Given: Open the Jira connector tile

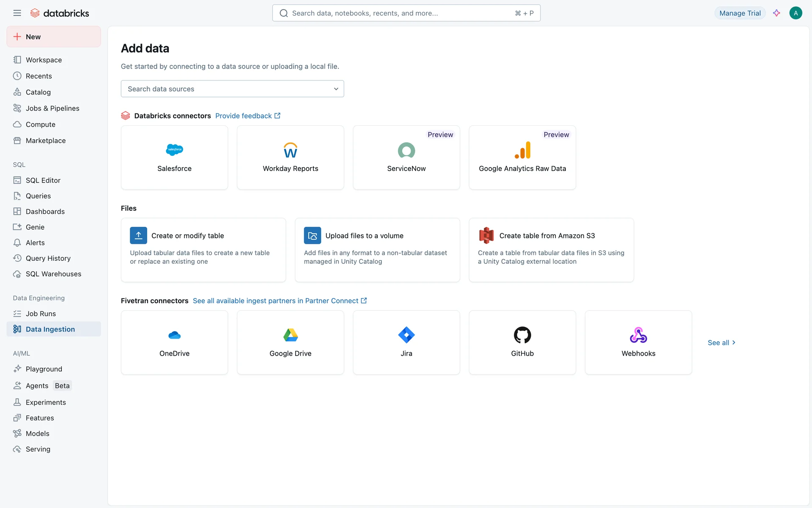Looking at the screenshot, I should click(x=406, y=342).
